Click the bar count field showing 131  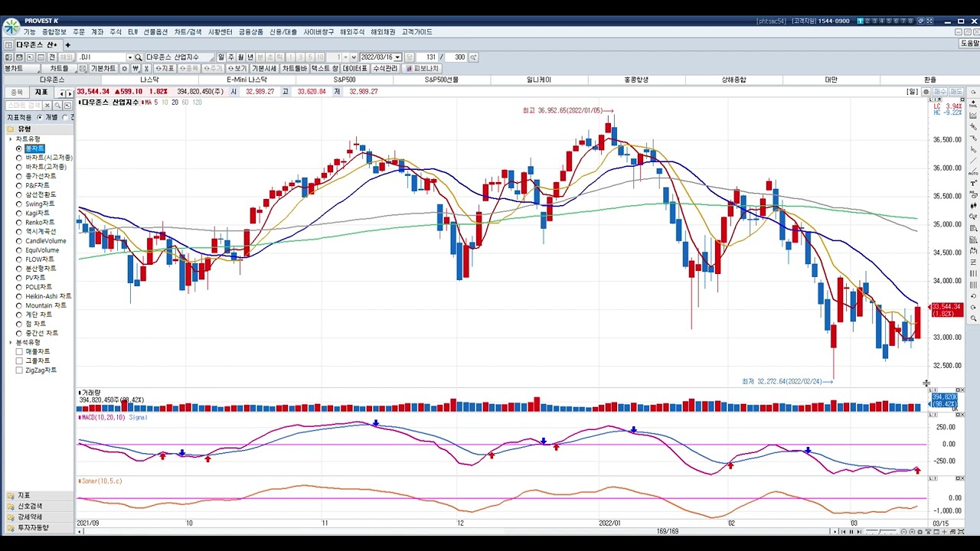(x=427, y=57)
